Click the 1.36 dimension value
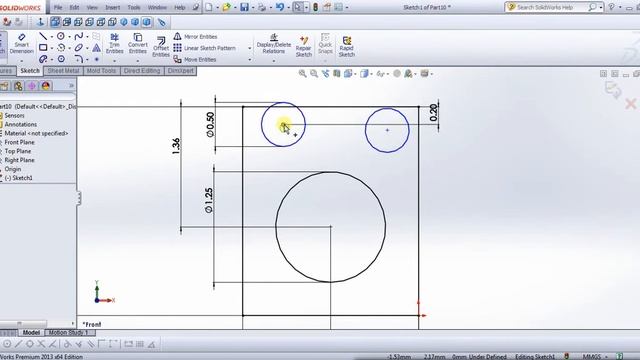This screenshot has width=640, height=360. 176,146
